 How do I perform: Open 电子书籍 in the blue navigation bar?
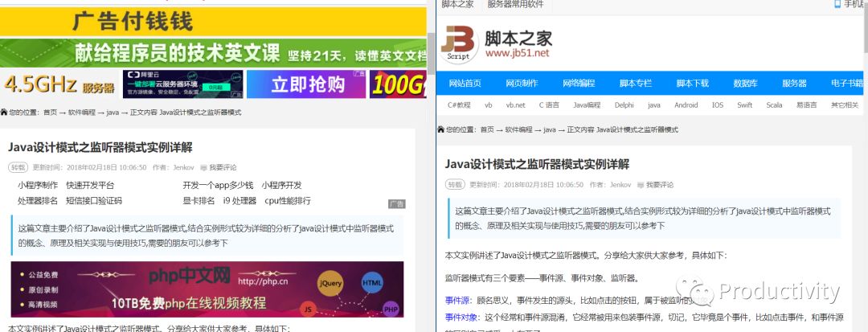point(847,84)
